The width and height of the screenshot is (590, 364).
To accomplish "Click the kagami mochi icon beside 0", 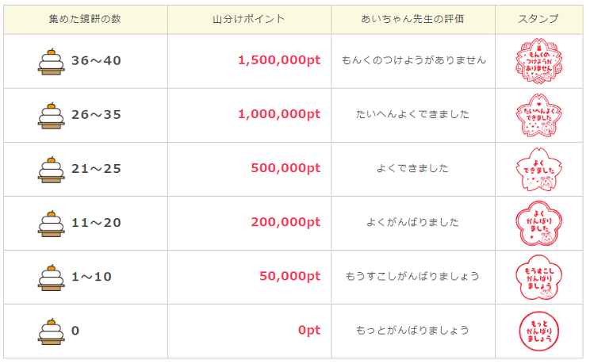I will click(x=51, y=331).
